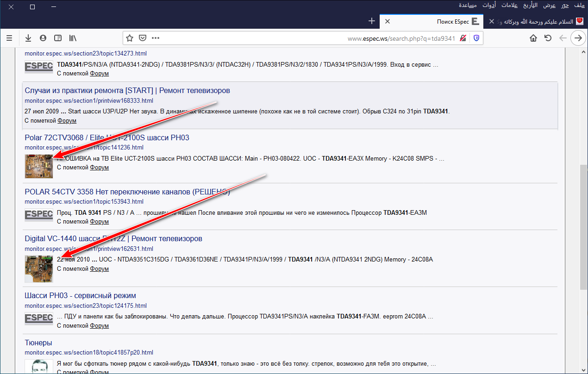The width and height of the screenshot is (588, 374).
Task: Open the ملف menu in the menu bar
Action: pos(579,6)
